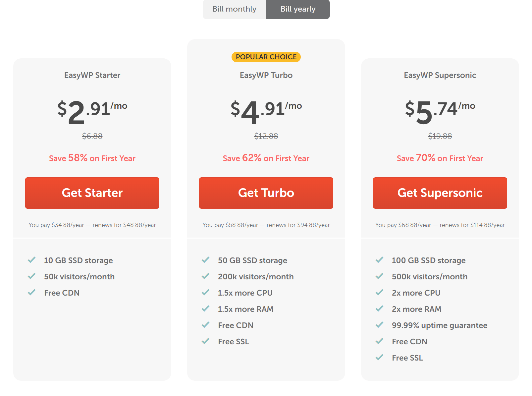The height and width of the screenshot is (396, 532).
Task: Switch to Bill monthly pricing
Action: click(234, 9)
